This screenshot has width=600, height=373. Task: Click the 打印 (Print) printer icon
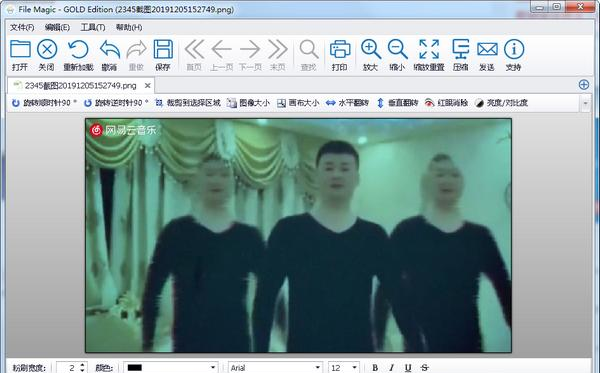click(340, 49)
